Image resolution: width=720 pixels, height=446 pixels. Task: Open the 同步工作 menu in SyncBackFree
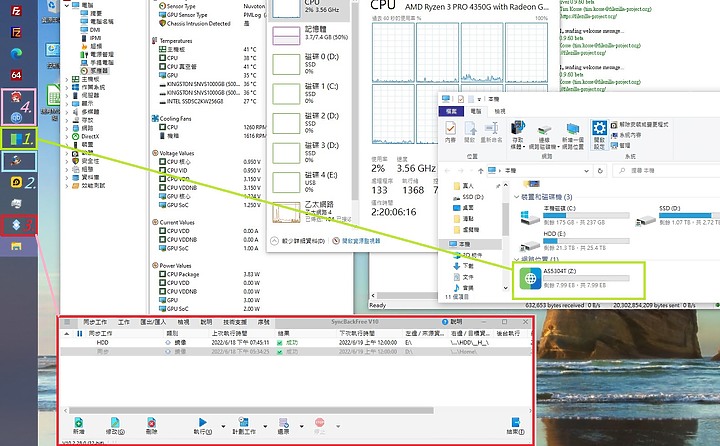[95, 322]
